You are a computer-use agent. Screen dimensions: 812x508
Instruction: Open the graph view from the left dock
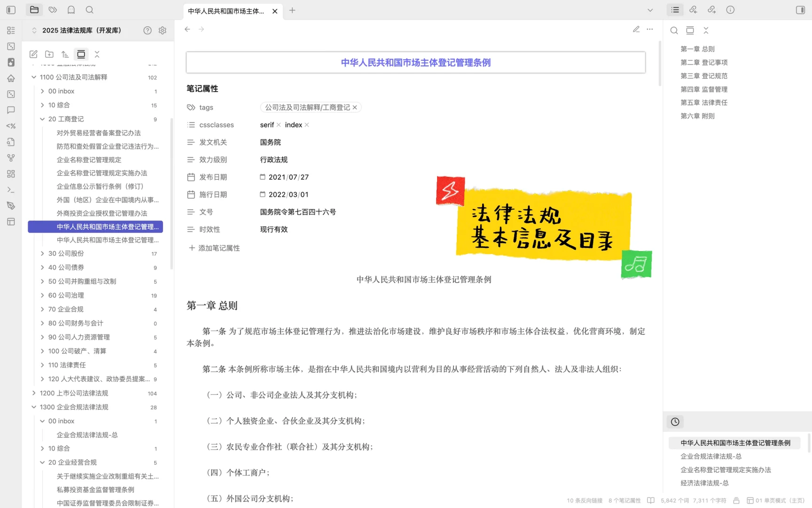tap(11, 158)
